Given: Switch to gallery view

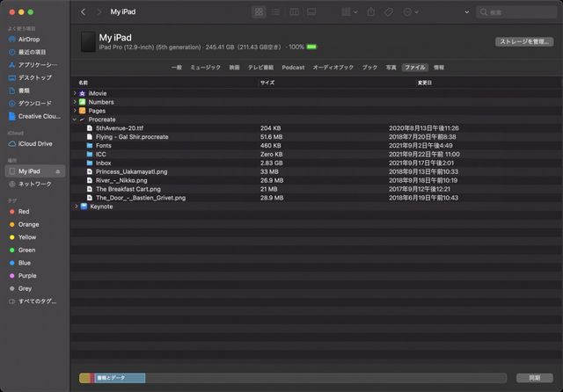Looking at the screenshot, I should (311, 11).
